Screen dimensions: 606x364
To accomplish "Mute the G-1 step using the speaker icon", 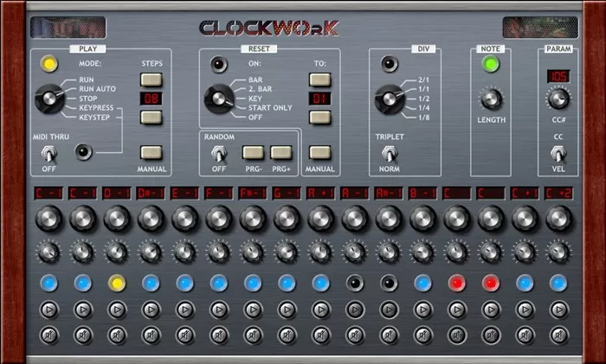I will 287,335.
